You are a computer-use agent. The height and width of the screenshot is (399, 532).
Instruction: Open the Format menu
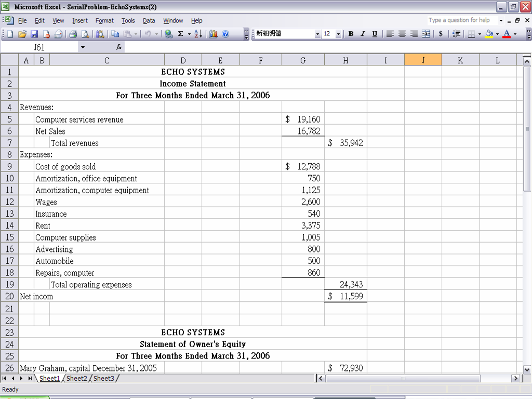(x=104, y=20)
